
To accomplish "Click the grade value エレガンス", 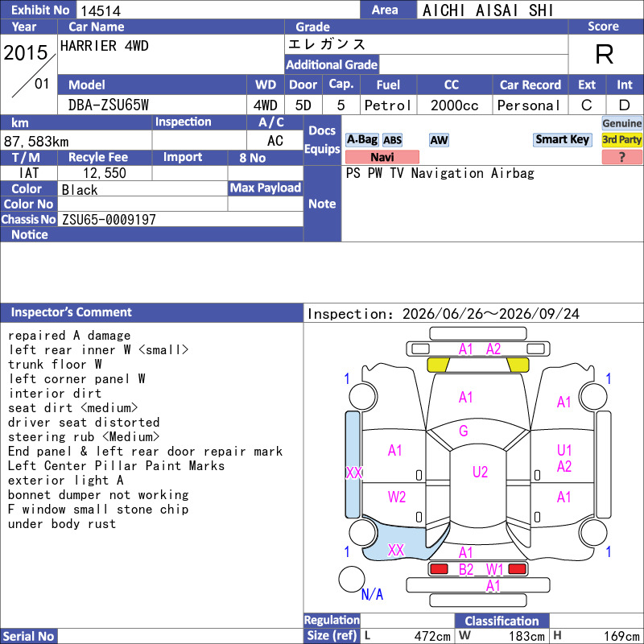I will pos(327,44).
